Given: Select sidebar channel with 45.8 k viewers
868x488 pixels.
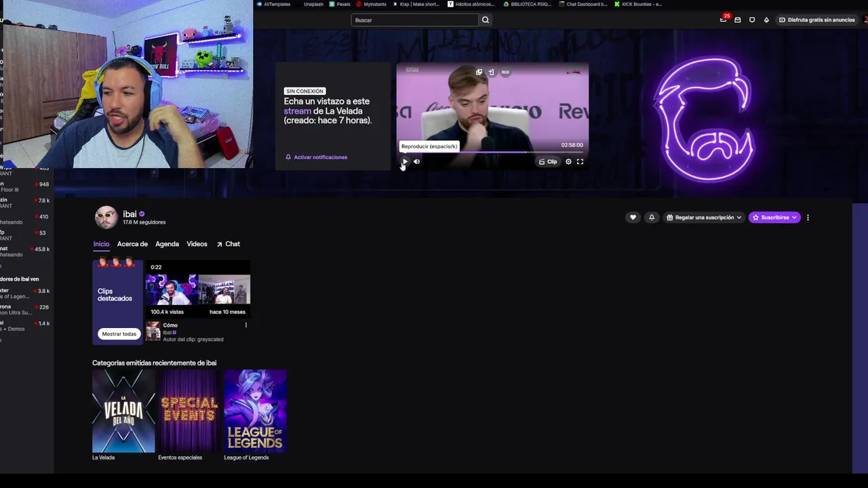Looking at the screenshot, I should click(x=26, y=252).
